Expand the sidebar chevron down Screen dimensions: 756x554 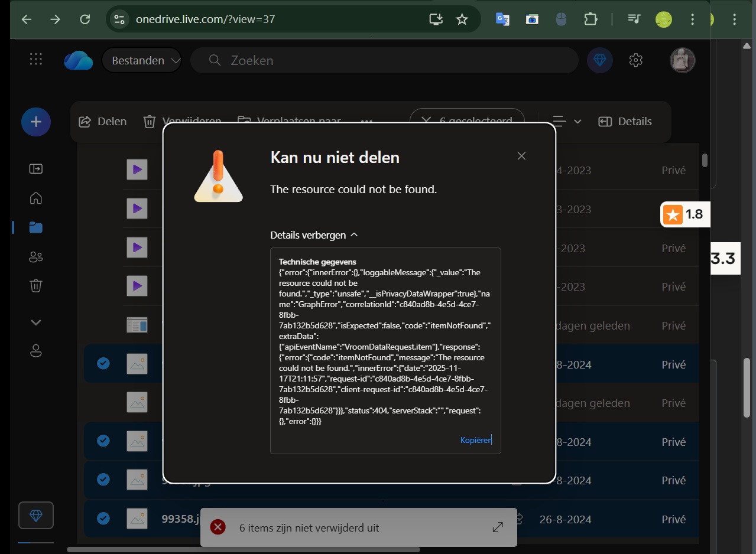36,322
